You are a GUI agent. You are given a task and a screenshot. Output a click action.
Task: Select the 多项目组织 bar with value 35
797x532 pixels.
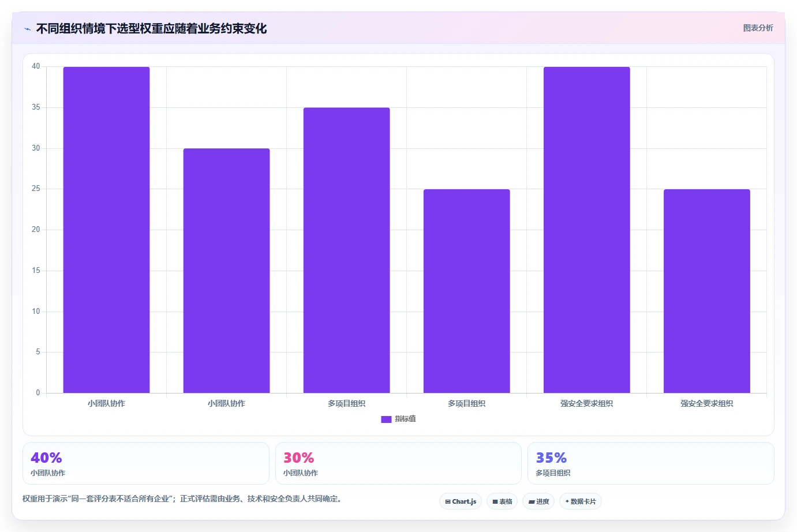tap(346, 250)
